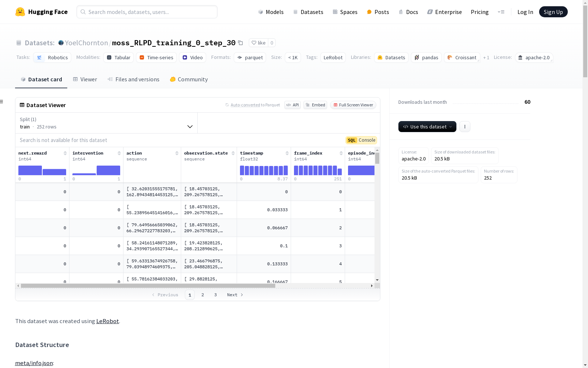Go to the Pricing page
588x368 pixels.
(480, 12)
